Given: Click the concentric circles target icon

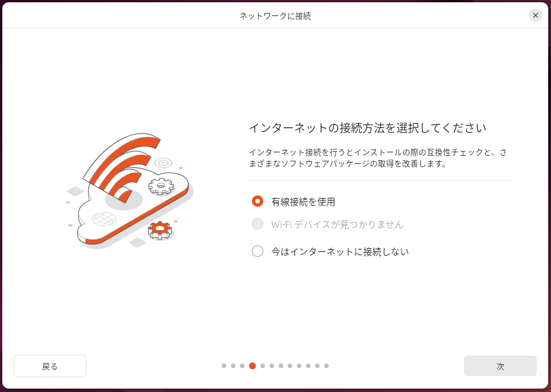Looking at the screenshot, I should pyautogui.click(x=163, y=162).
